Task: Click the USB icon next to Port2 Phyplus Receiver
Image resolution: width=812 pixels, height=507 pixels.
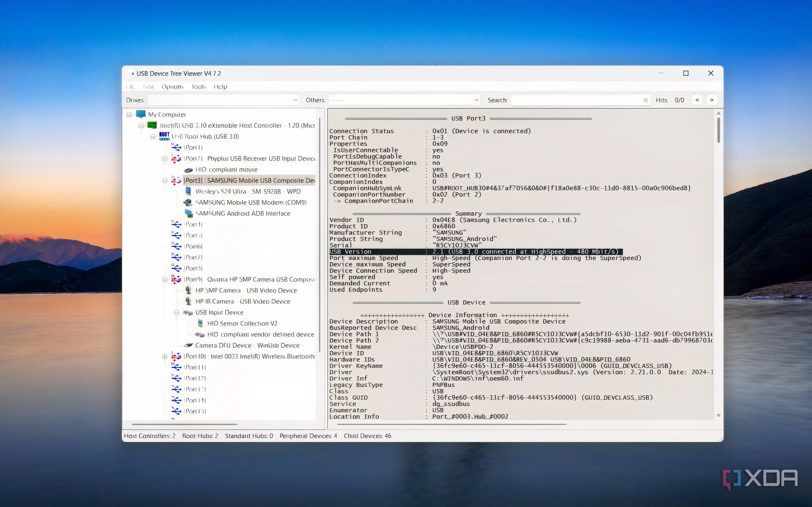Action: tap(176, 159)
